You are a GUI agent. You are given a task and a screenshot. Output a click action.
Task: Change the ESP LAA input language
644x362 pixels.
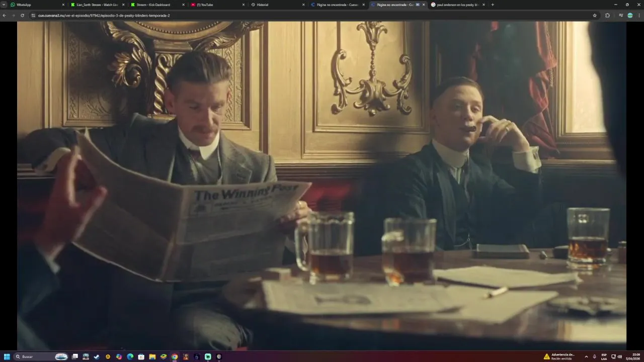pos(604,356)
